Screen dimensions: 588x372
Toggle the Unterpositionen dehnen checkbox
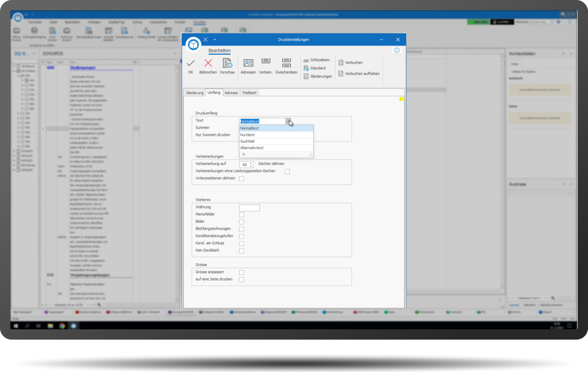[x=242, y=179]
